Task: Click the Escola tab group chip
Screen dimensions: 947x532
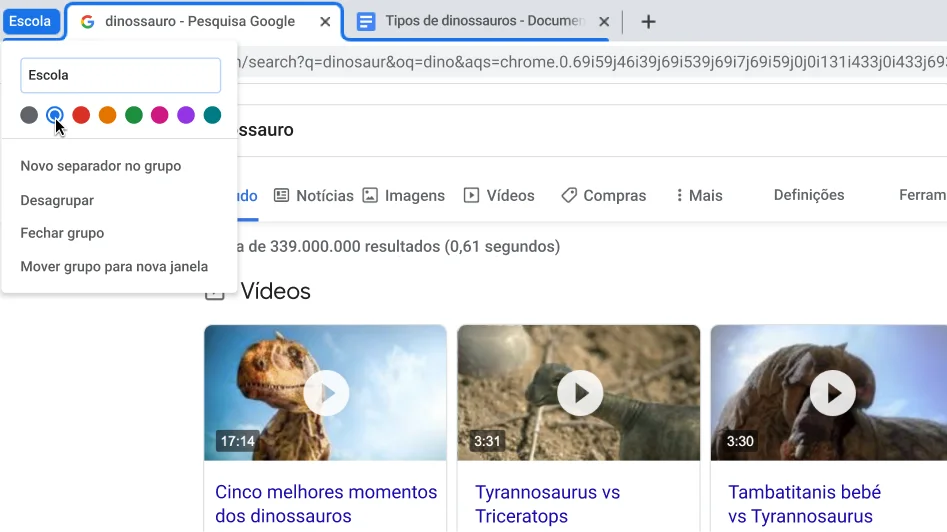Action: (x=30, y=21)
